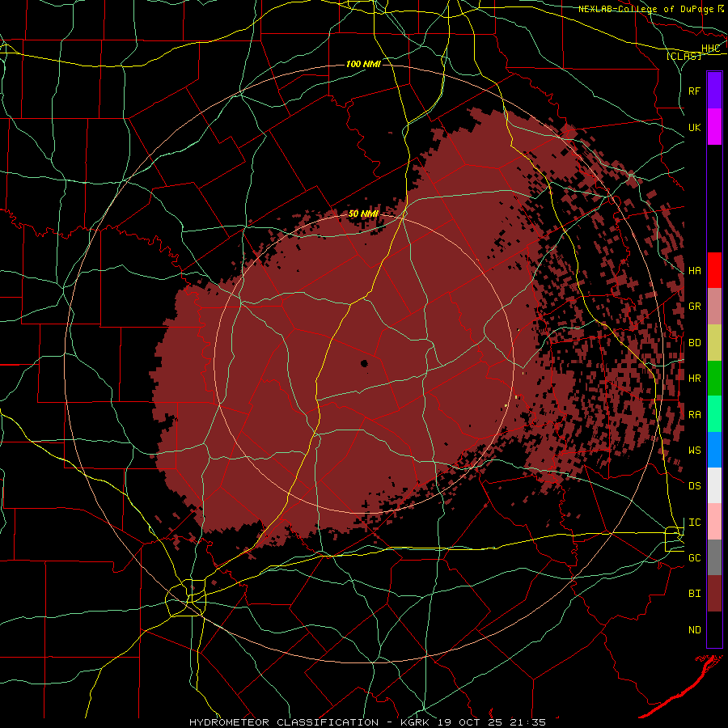Pick the RA light green legend swatch
Viewport: 728px width, 728px height.
(x=714, y=414)
